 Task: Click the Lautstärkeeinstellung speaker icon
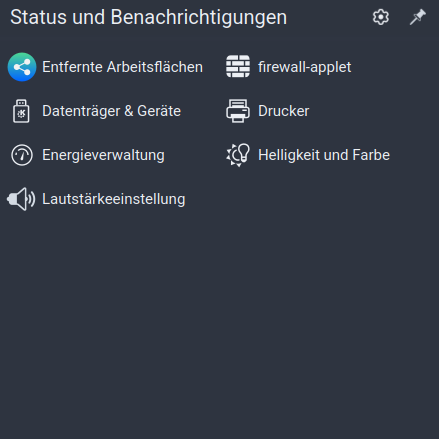21,199
